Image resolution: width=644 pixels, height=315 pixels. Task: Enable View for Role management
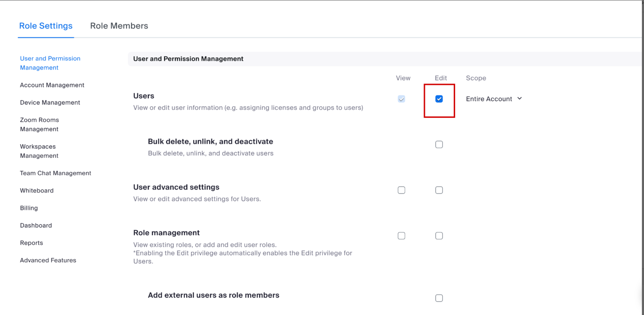pos(401,236)
